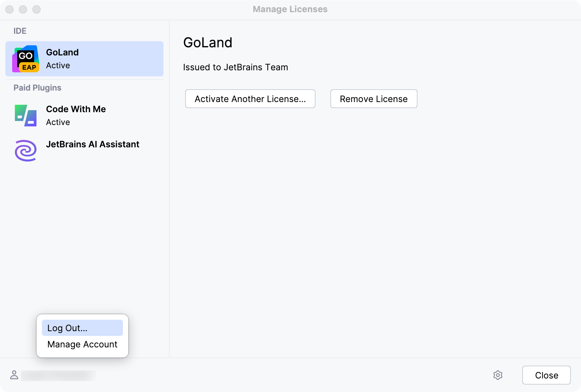Click the Paid Plugins section header
Viewport: 581px width, 392px height.
37,88
